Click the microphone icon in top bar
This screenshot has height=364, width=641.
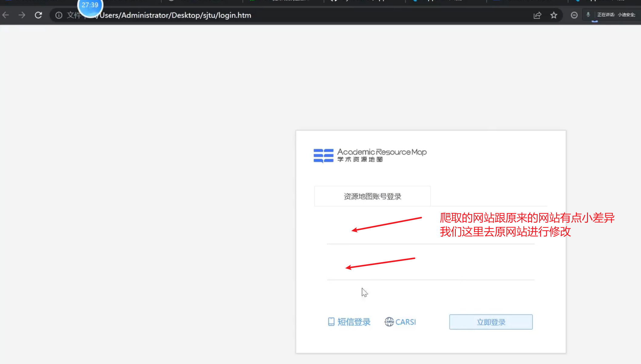(x=588, y=15)
